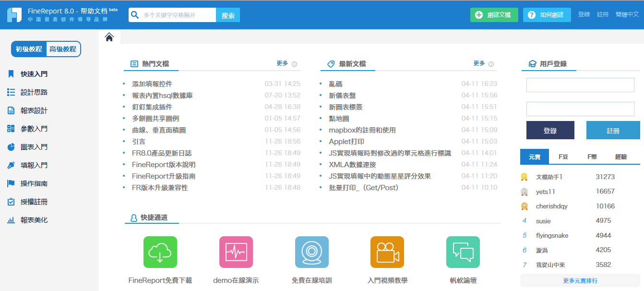Open the XMLA數據連接 document
The image size is (644, 291).
[352, 164]
